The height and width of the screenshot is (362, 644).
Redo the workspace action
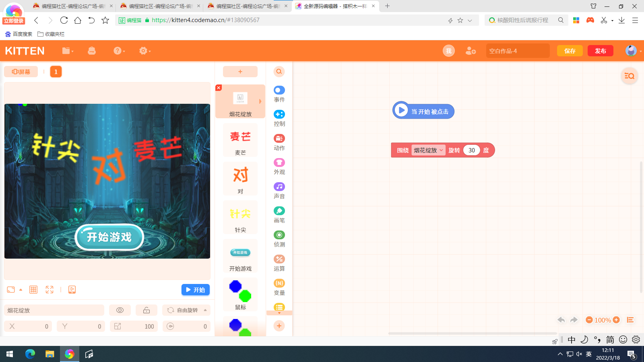[574, 320]
